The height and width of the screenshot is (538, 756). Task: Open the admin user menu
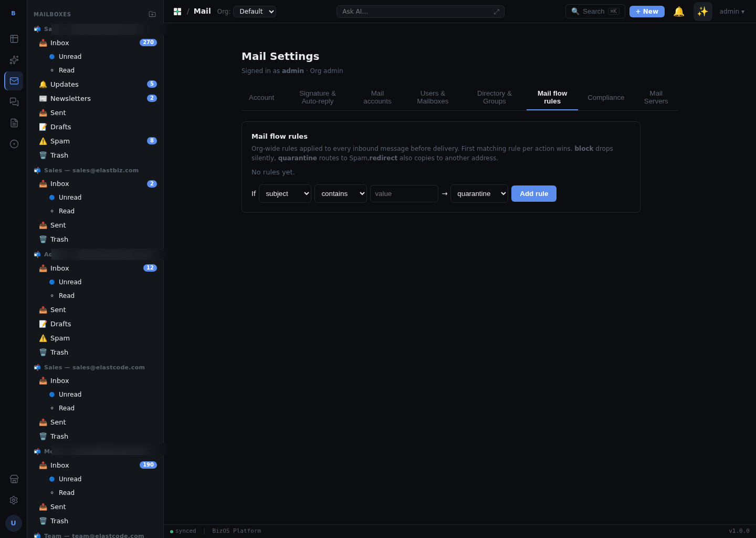click(x=732, y=12)
